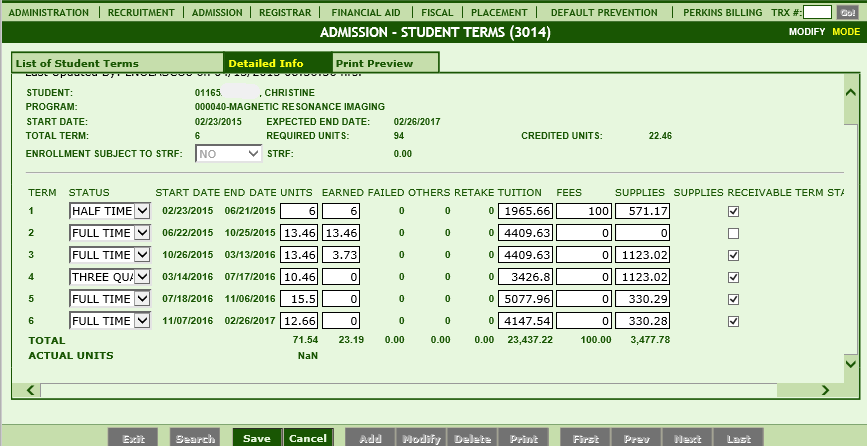The image size is (867, 446).
Task: Click term 2 units field 13.46
Action: pyautogui.click(x=299, y=233)
